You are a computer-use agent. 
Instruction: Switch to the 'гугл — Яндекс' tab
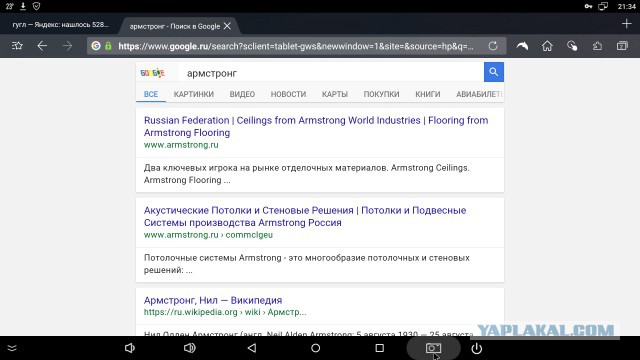(x=60, y=24)
